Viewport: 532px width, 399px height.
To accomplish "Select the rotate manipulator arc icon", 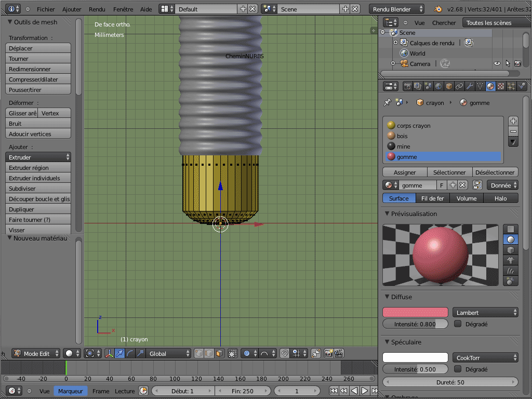I will tap(130, 353).
